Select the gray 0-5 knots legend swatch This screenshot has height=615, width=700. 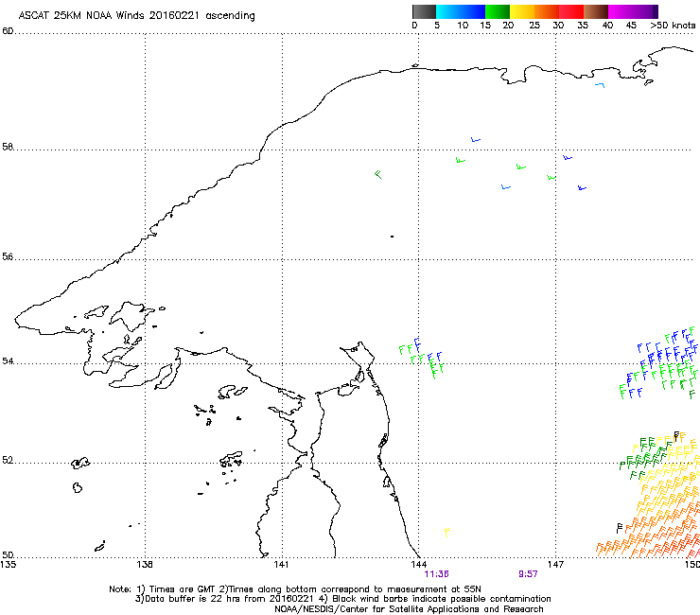point(424,11)
